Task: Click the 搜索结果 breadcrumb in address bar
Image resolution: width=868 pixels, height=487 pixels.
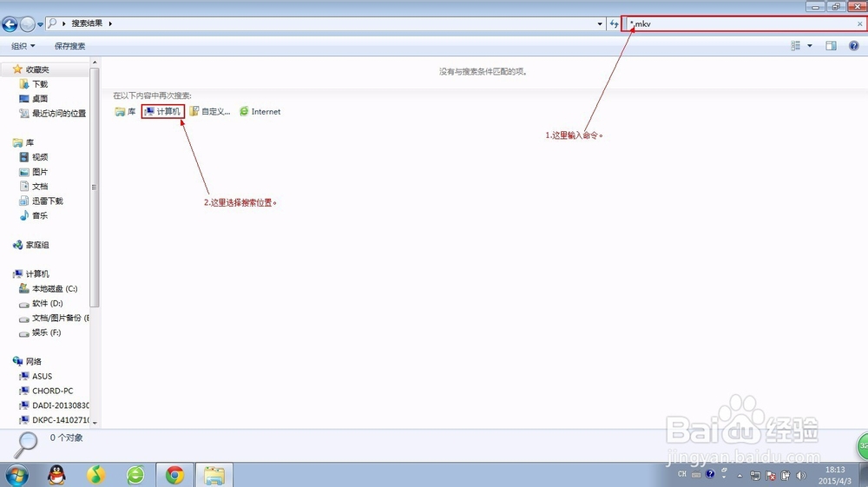Action: 87,23
